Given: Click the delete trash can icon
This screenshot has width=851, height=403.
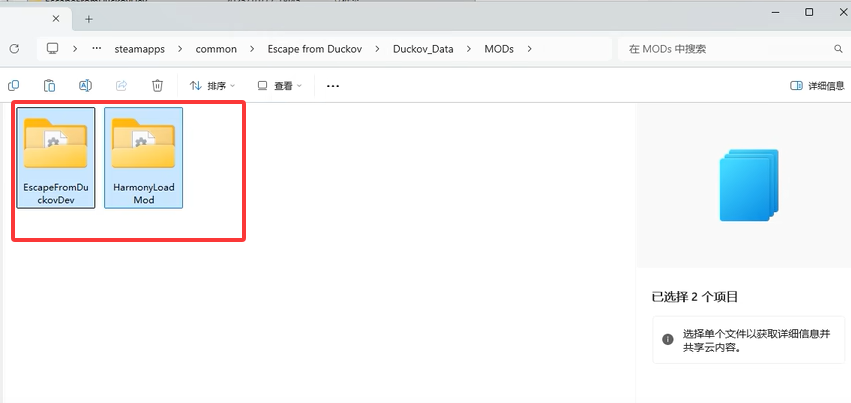Looking at the screenshot, I should pos(157,86).
